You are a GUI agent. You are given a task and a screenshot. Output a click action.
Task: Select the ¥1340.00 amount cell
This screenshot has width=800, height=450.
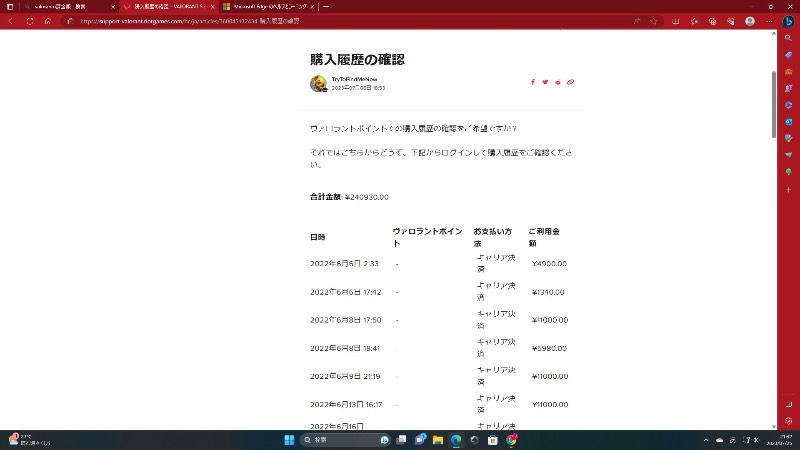point(548,292)
